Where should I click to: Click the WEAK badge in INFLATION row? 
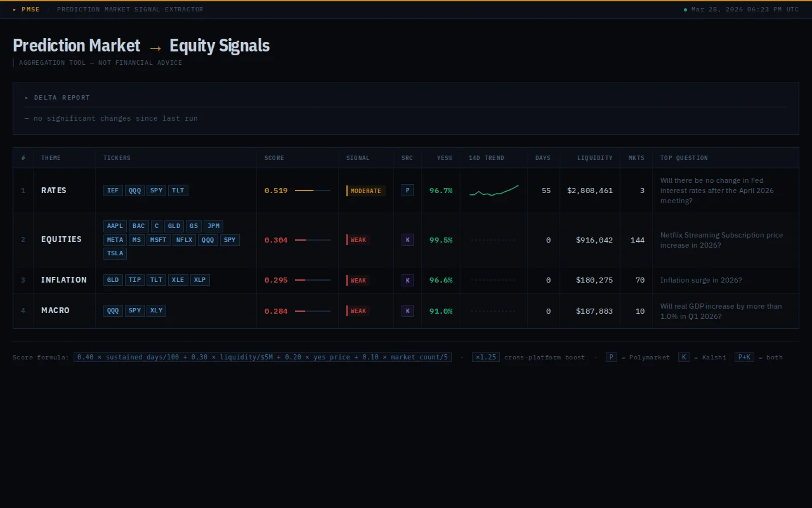pyautogui.click(x=358, y=280)
